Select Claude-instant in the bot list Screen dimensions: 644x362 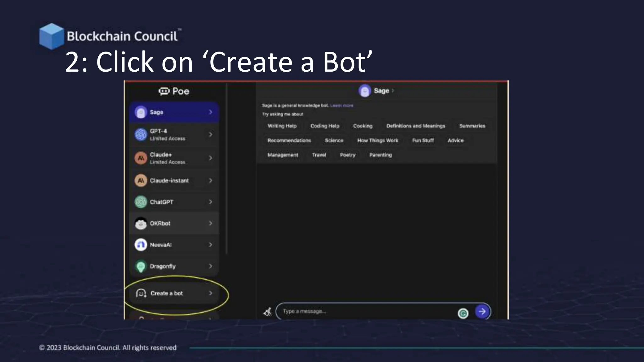(x=174, y=180)
